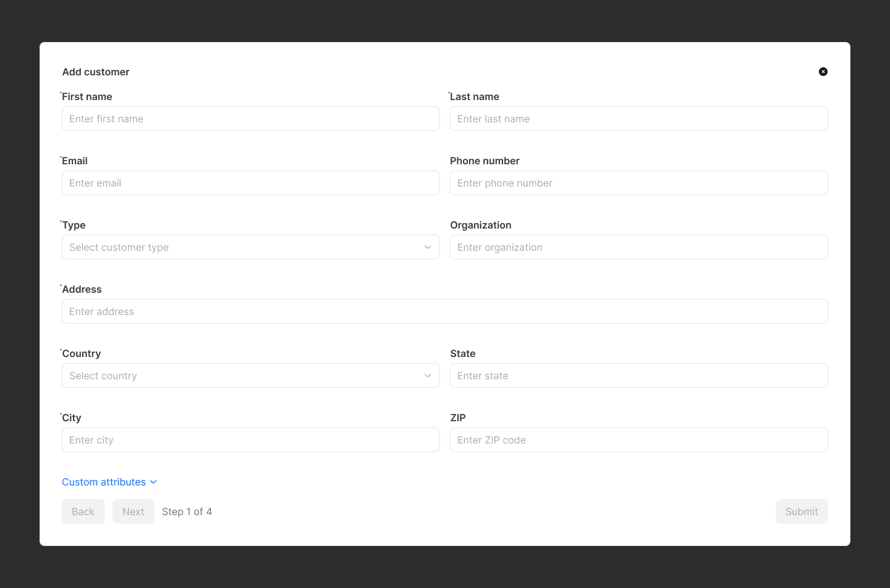890x588 pixels.
Task: Click the arrow beside Custom attributes
Action: click(x=153, y=482)
